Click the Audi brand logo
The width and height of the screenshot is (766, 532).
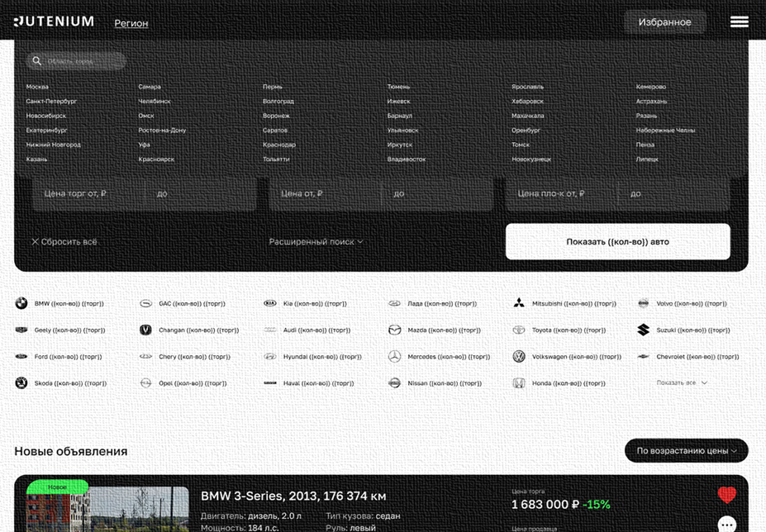270,330
